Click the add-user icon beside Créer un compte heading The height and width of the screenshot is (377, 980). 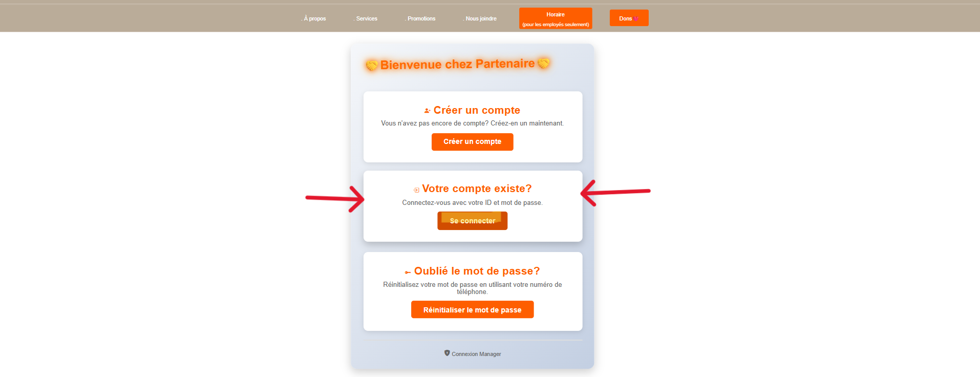[427, 111]
